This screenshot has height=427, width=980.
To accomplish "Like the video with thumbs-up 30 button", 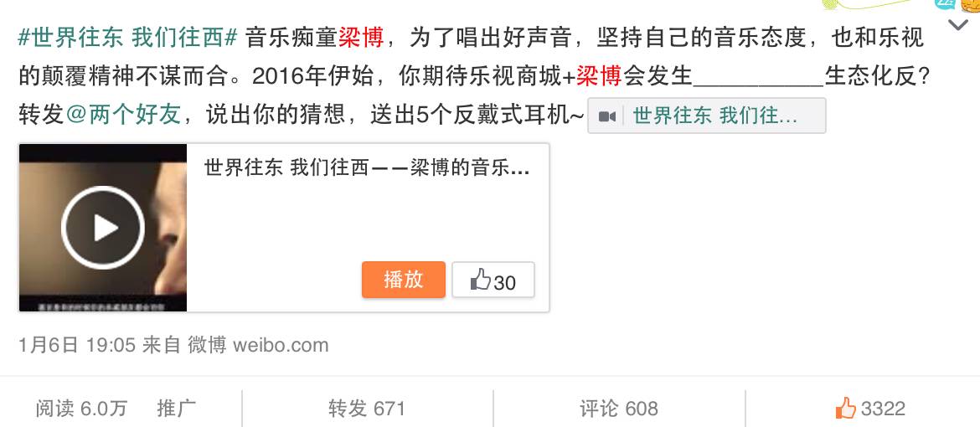I will point(493,280).
